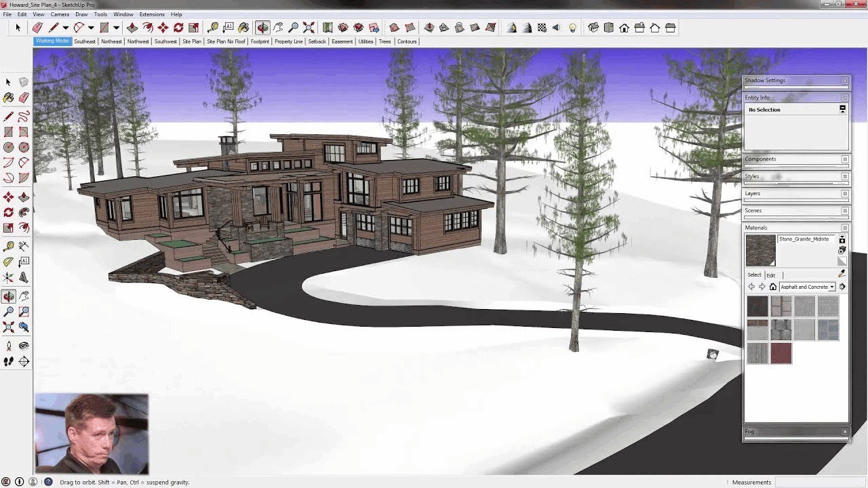Activate the Paint Bucket tool

click(x=8, y=97)
